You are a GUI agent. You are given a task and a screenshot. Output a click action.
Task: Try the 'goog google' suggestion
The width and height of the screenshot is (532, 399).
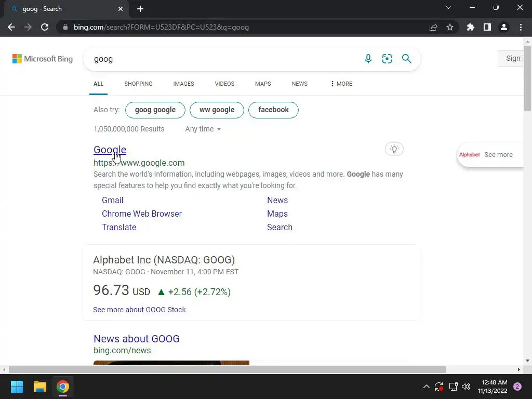[x=155, y=110]
